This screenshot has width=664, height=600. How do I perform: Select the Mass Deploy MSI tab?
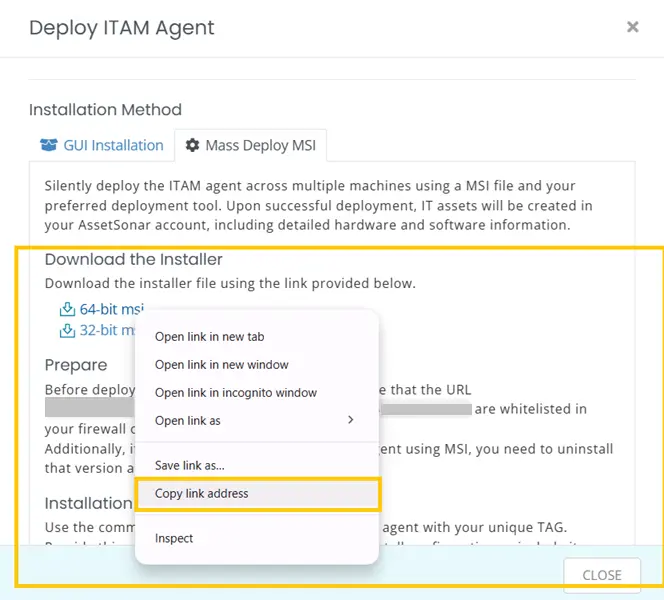click(x=251, y=145)
